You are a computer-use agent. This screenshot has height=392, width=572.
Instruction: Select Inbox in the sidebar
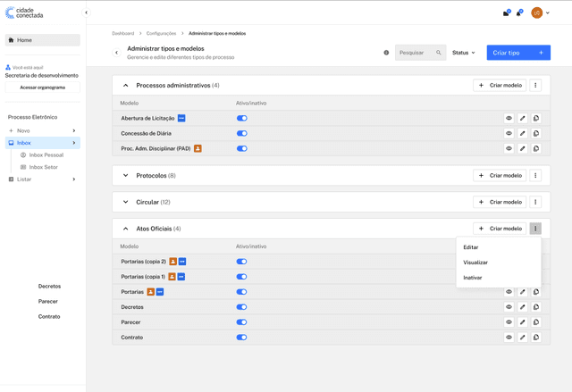(x=43, y=143)
